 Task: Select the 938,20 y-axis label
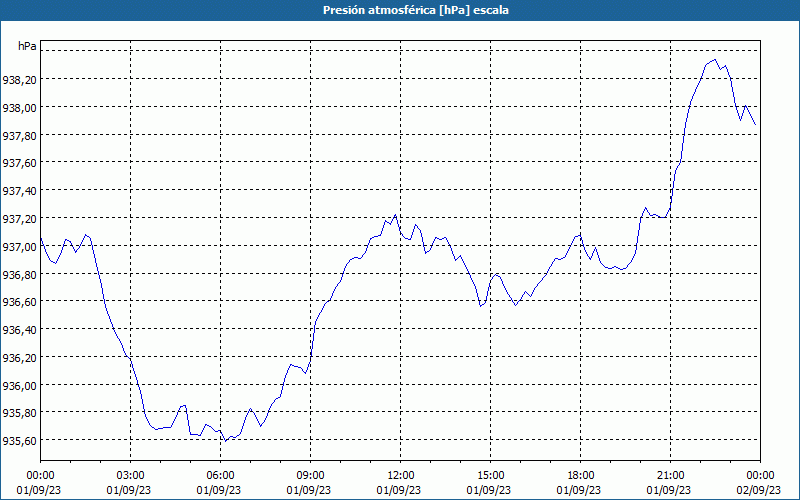19,80
